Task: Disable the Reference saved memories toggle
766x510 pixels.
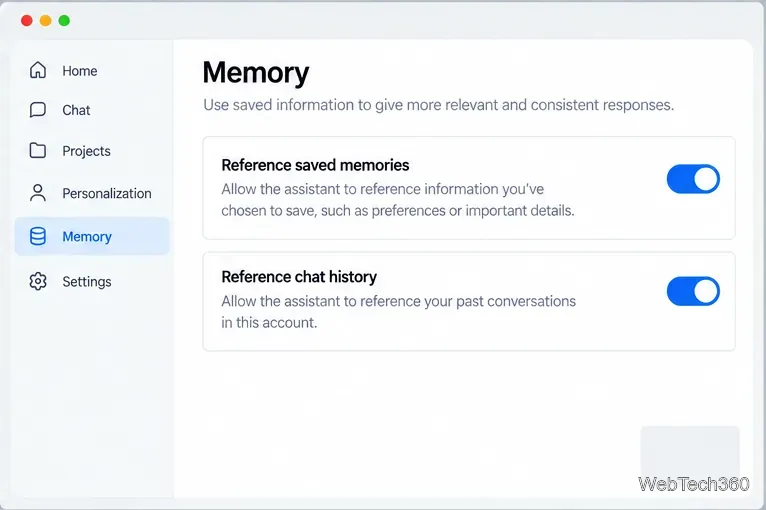Action: [693, 179]
